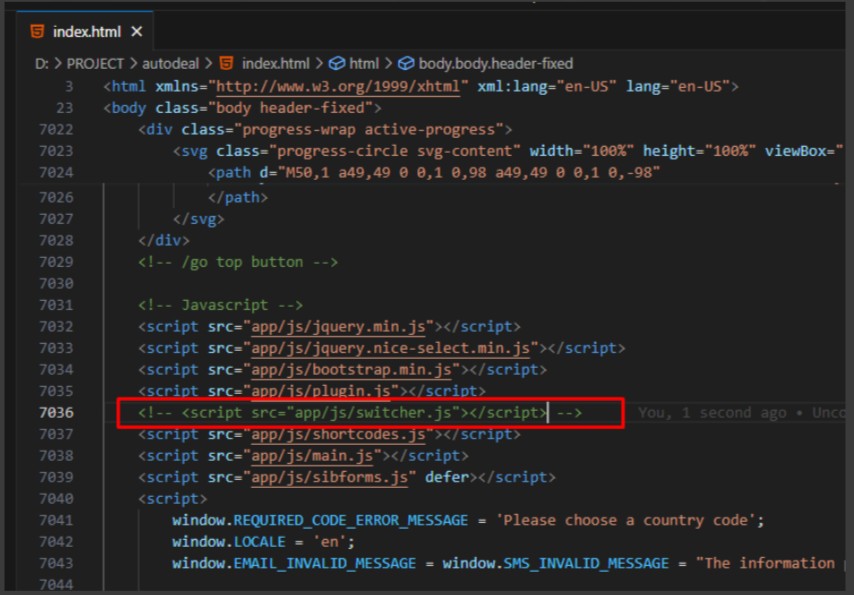Image resolution: width=854 pixels, height=595 pixels.
Task: Follow the app/js/shortcodes.js link
Action: [338, 434]
